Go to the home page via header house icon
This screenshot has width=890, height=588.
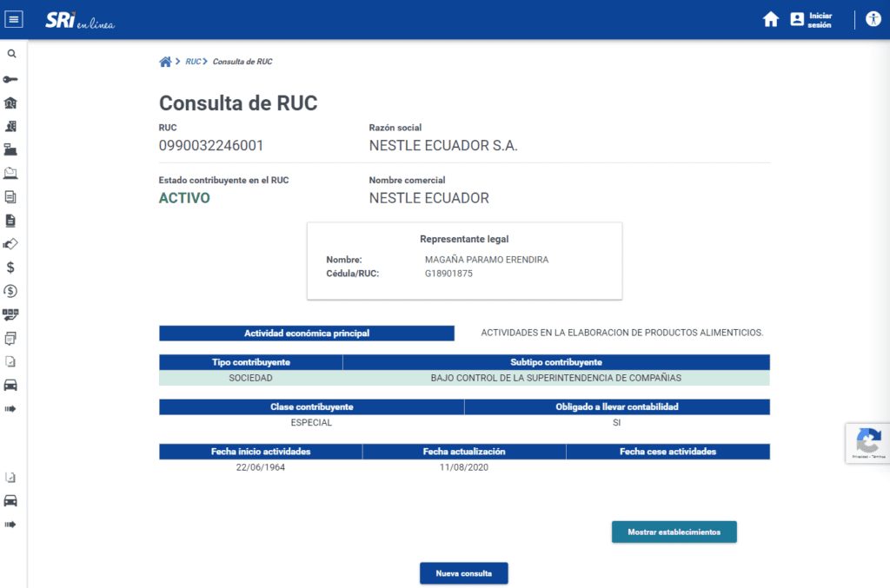click(770, 19)
